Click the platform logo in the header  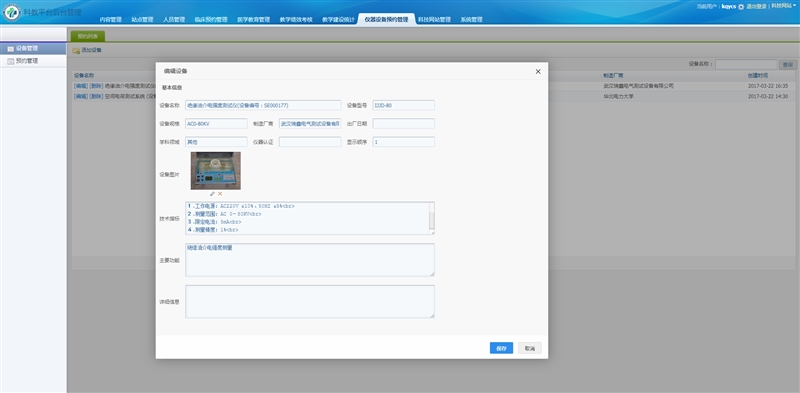[x=11, y=12]
